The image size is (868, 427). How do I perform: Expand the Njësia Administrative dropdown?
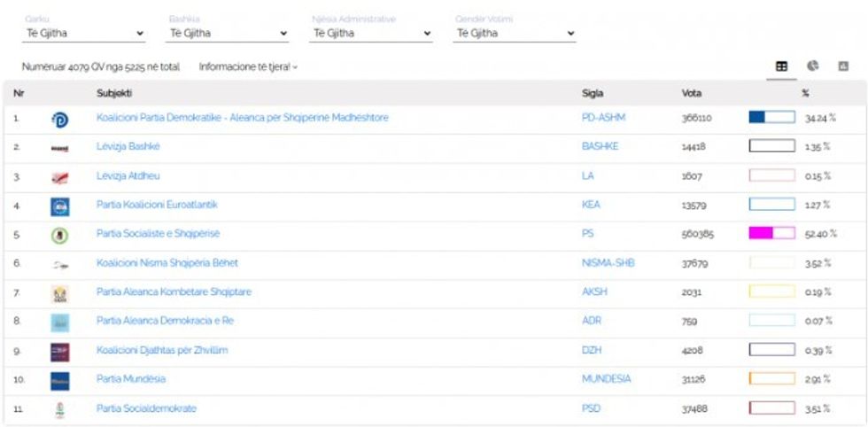click(x=371, y=34)
